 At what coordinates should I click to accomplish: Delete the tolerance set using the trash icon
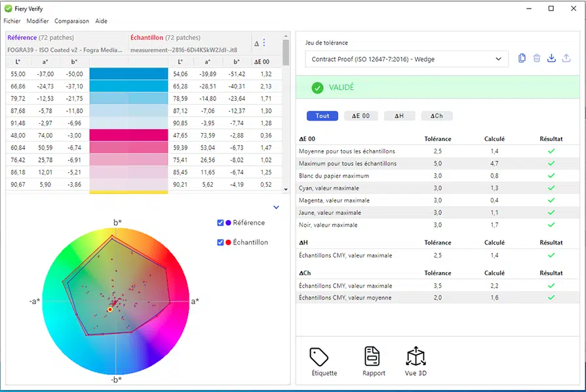point(537,58)
